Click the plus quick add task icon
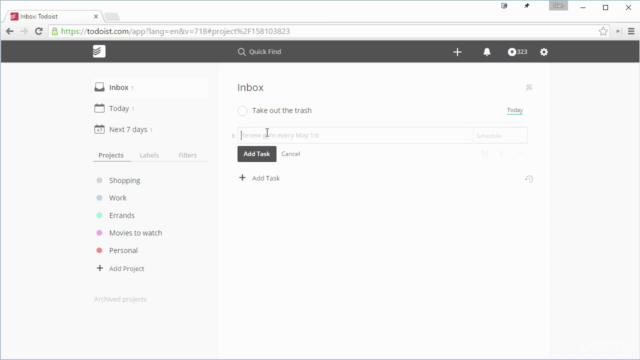 pos(457,52)
